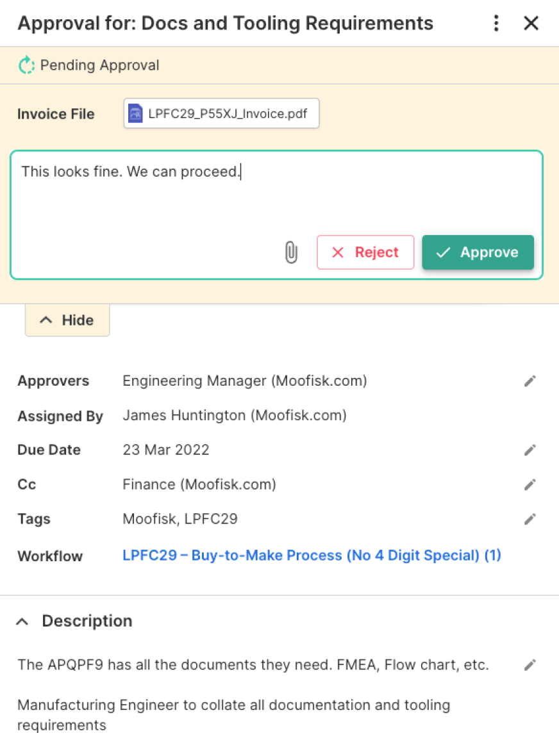Reject the pending approval

[365, 252]
